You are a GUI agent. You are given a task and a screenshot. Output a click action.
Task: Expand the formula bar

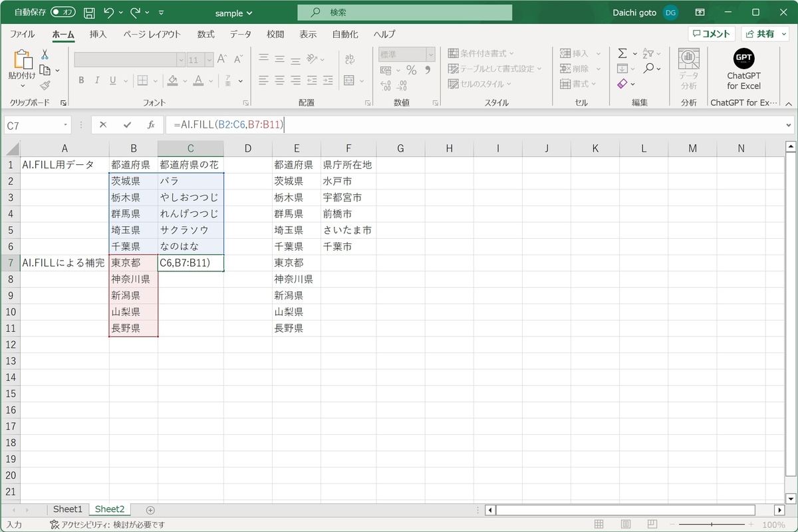click(789, 125)
